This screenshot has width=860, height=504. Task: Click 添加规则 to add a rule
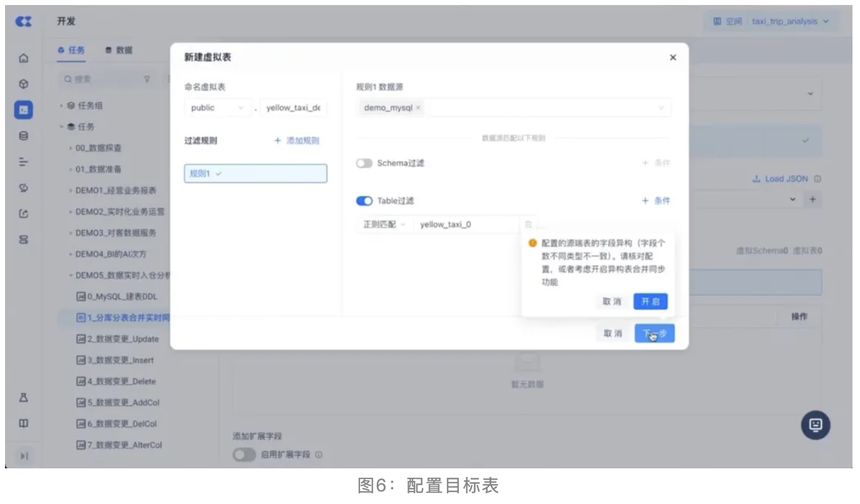coord(297,141)
